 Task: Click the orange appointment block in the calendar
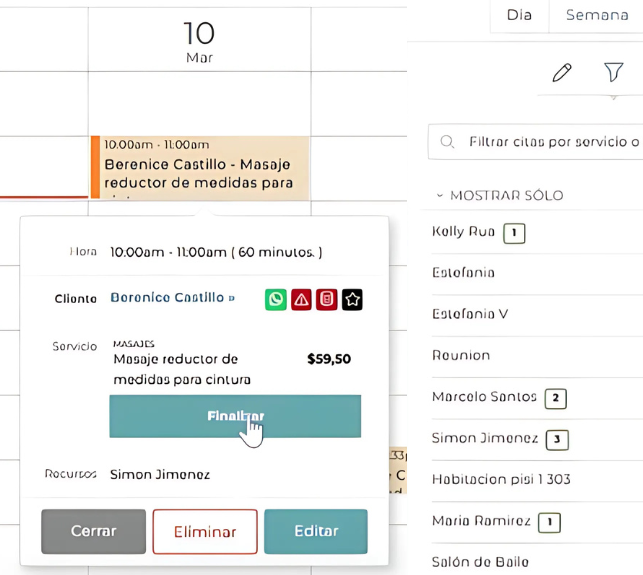200,167
